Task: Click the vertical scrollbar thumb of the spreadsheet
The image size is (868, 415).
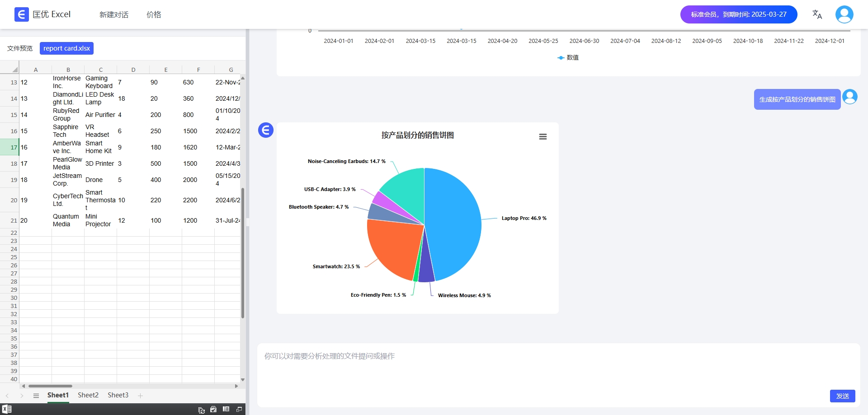Action: click(243, 253)
